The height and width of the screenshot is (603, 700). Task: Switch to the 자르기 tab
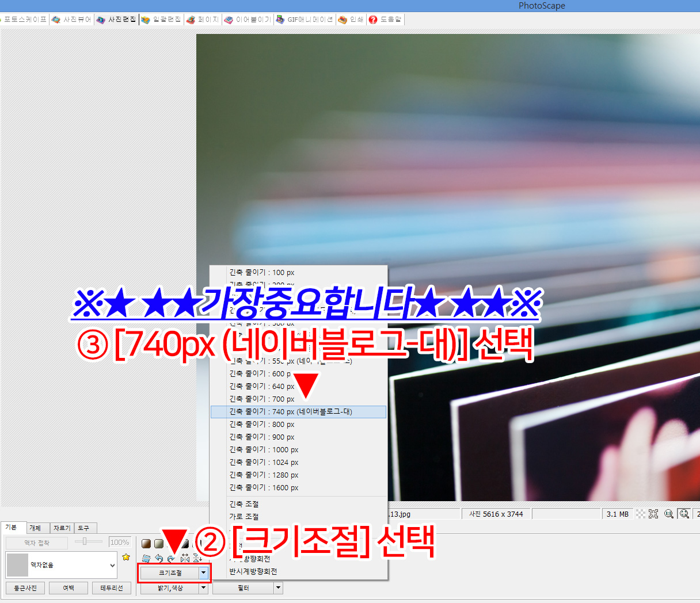[62, 528]
